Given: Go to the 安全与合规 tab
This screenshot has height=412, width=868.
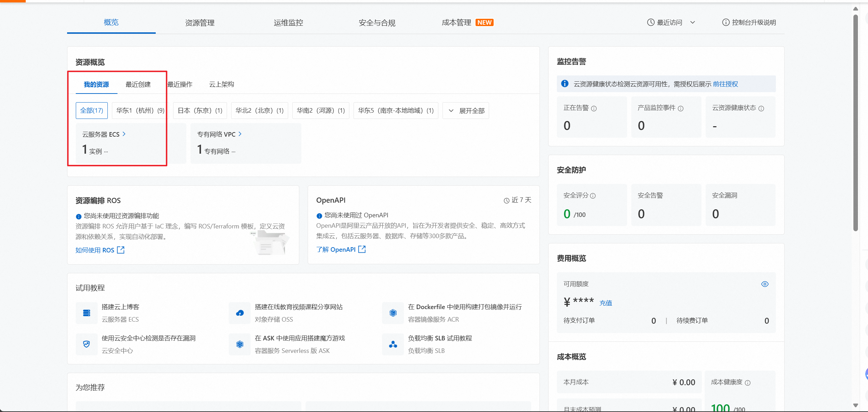Looking at the screenshot, I should coord(377,23).
